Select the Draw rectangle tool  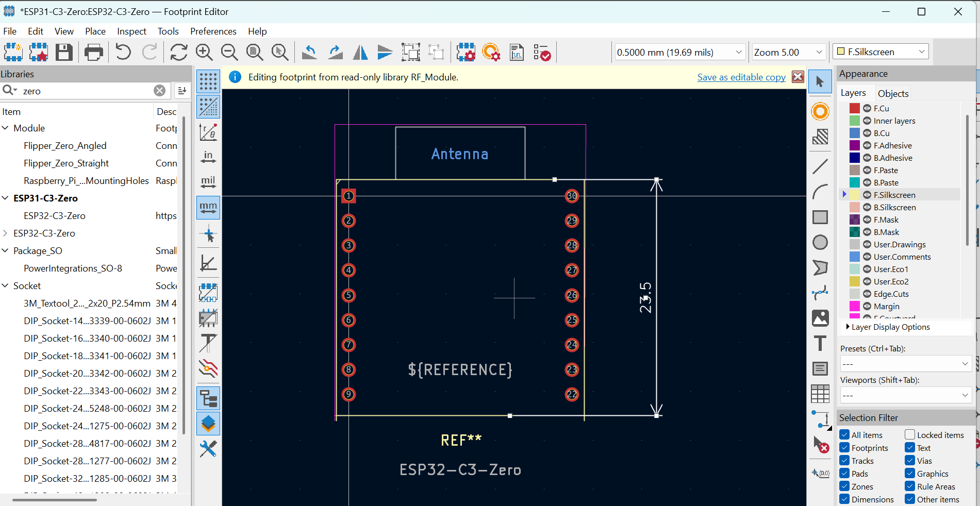click(820, 217)
